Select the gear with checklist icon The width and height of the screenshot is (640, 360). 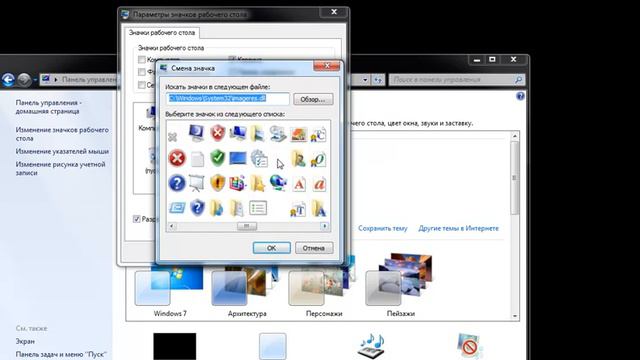pos(259,158)
